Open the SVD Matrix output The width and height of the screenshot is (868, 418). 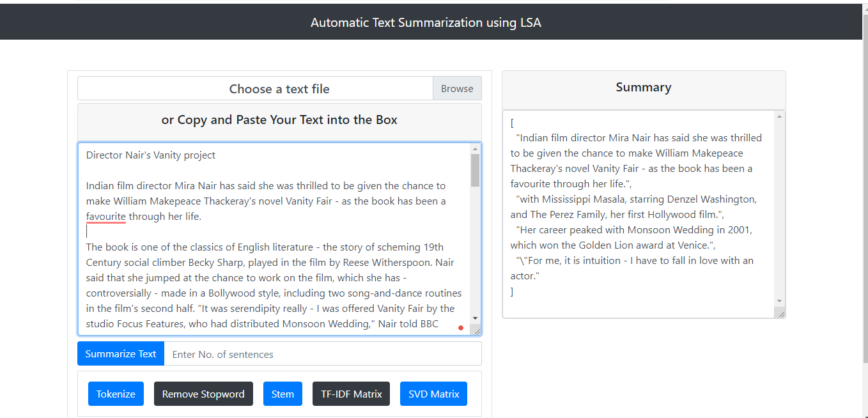pos(433,394)
